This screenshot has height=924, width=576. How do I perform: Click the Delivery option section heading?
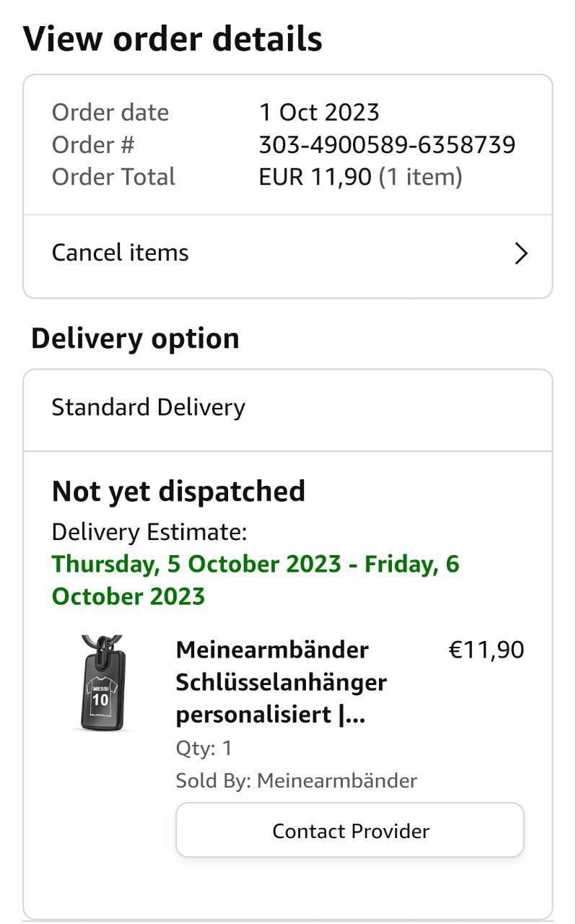click(135, 338)
